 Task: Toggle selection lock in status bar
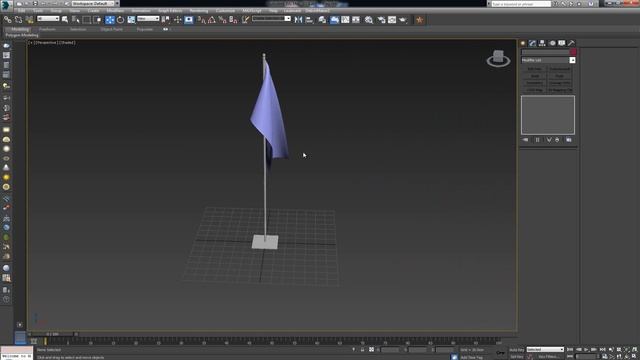pyautogui.click(x=362, y=350)
